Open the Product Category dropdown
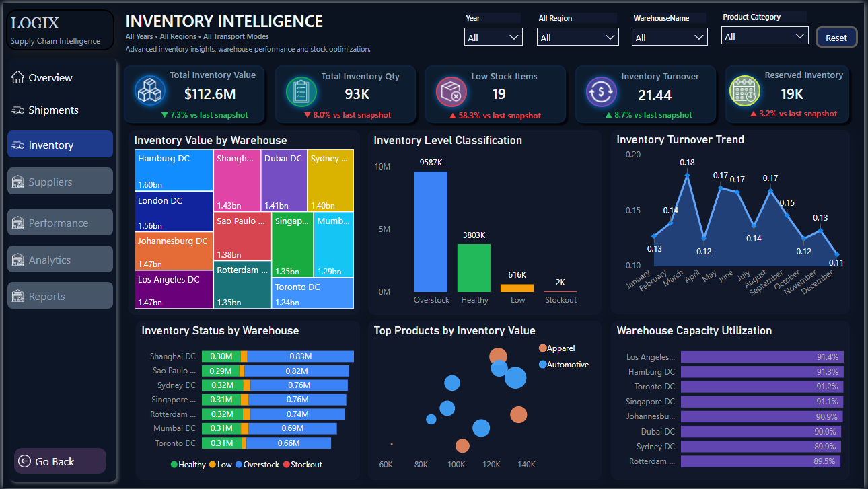Viewport: 868px width, 489px height. pos(764,36)
